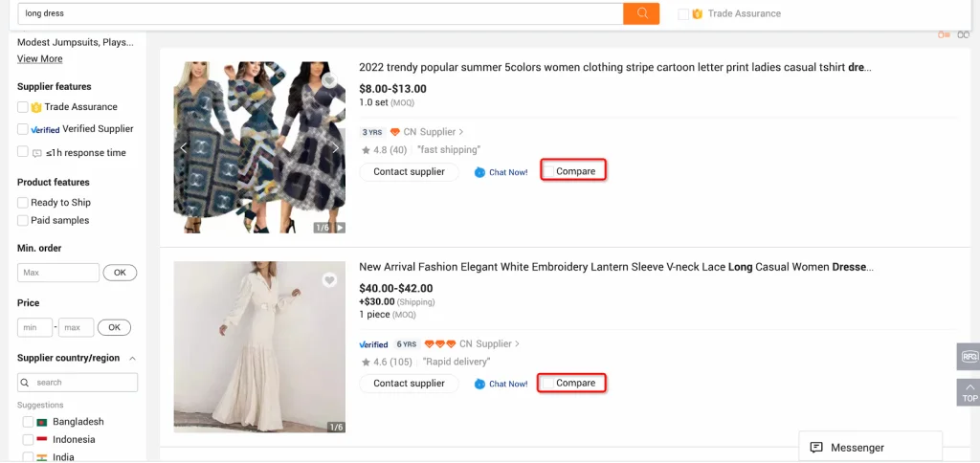Collapse the Supplier country/region section

[x=132, y=359]
